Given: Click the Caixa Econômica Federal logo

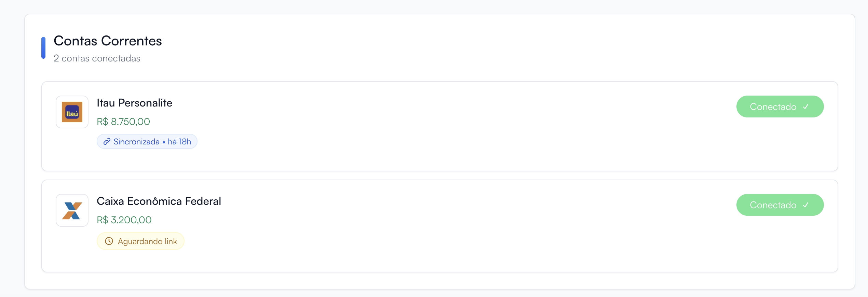Looking at the screenshot, I should 72,210.
